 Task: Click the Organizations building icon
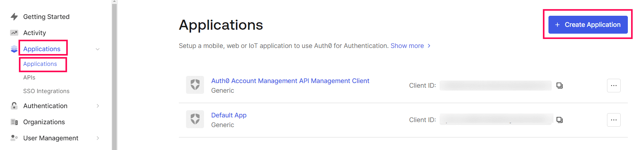[14, 122]
